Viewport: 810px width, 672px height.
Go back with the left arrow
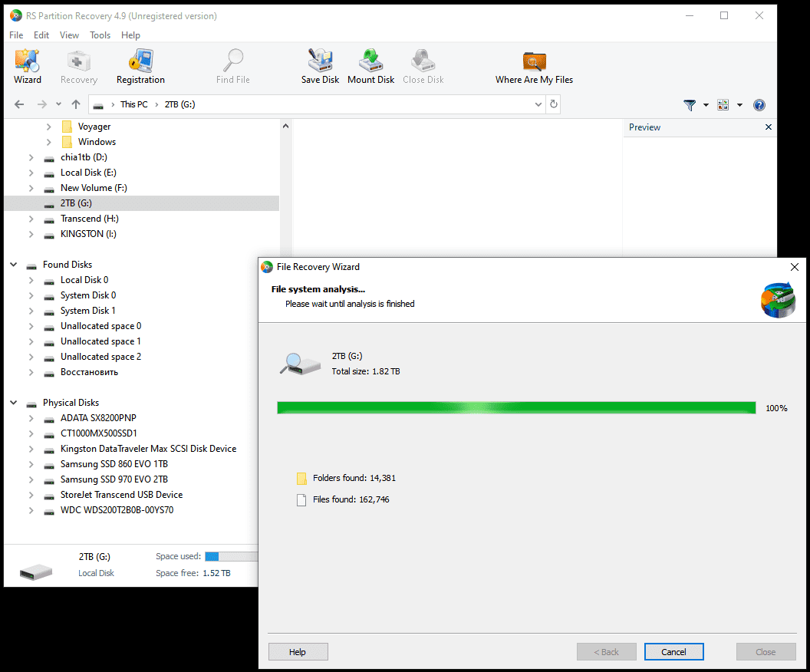[x=19, y=104]
